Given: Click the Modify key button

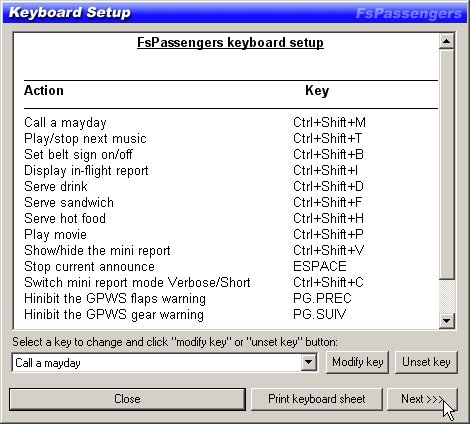Looking at the screenshot, I should pos(357,362).
